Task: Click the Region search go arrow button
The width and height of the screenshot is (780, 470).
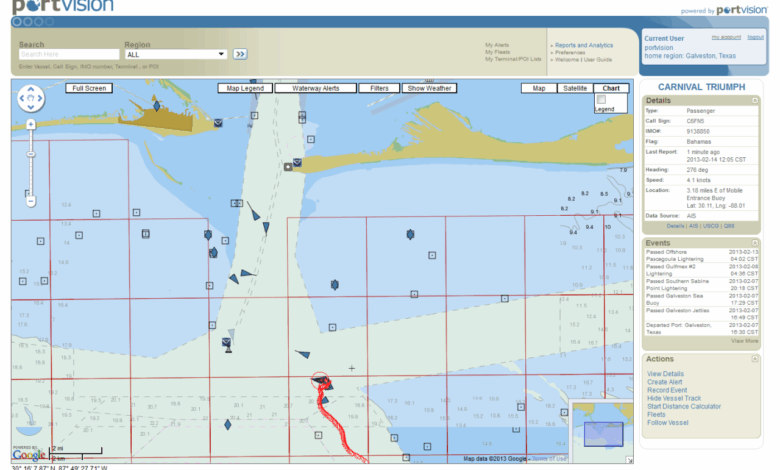Action: pyautogui.click(x=240, y=54)
